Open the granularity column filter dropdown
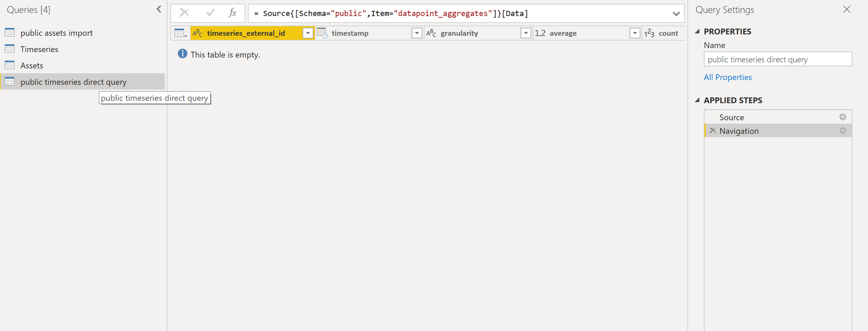This screenshot has width=868, height=331. 525,33
